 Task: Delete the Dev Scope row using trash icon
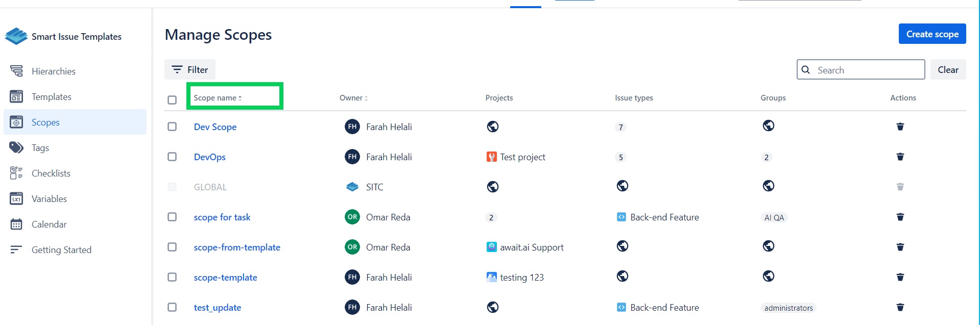900,127
